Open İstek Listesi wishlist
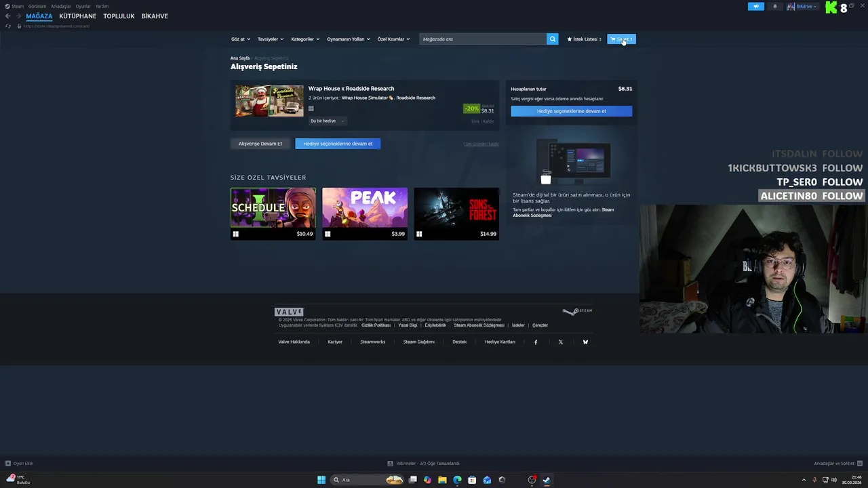 (584, 39)
